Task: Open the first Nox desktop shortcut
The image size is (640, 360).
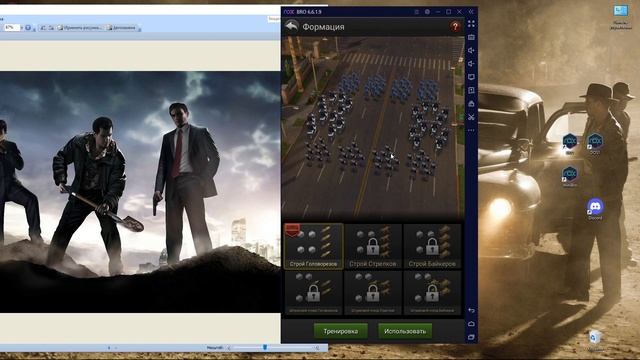Action: [x=570, y=144]
